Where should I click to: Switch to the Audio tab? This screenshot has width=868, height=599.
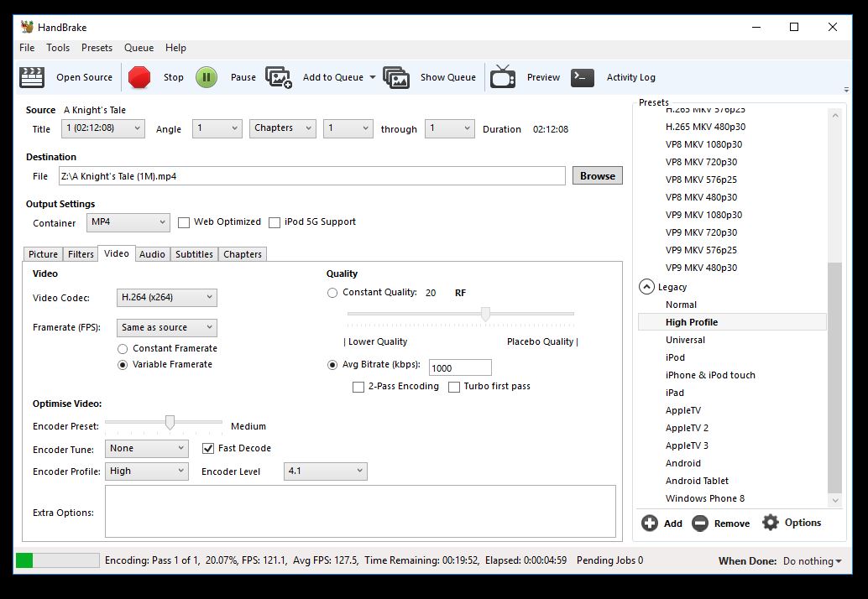click(152, 254)
